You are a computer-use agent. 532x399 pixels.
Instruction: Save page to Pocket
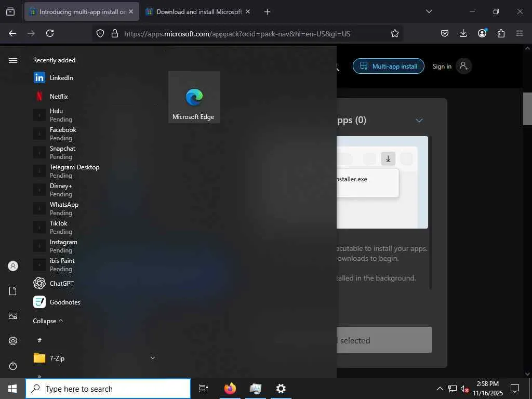[445, 33]
